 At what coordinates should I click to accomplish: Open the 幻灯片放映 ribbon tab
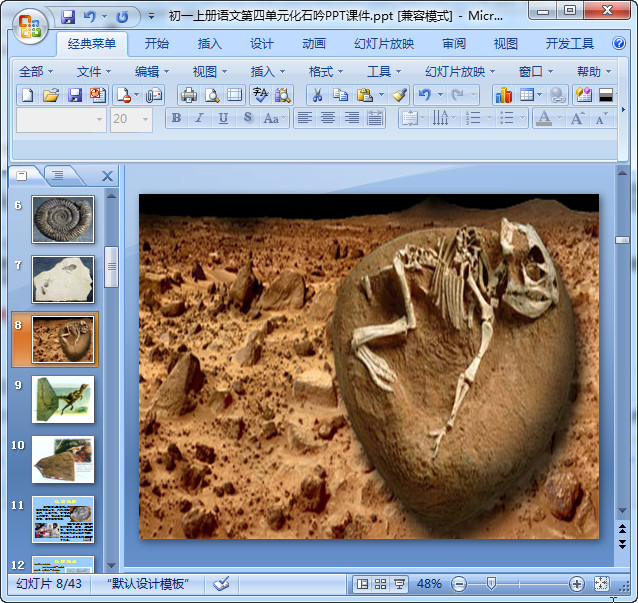(384, 44)
